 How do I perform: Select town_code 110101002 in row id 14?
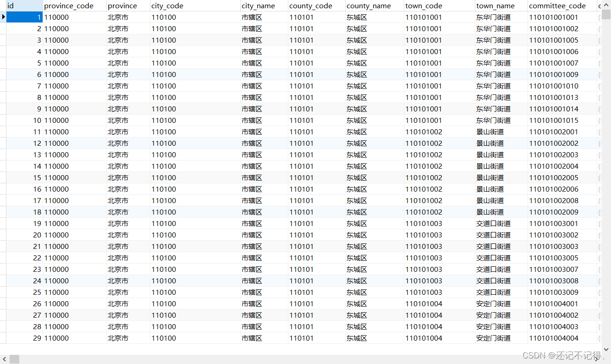click(439, 166)
